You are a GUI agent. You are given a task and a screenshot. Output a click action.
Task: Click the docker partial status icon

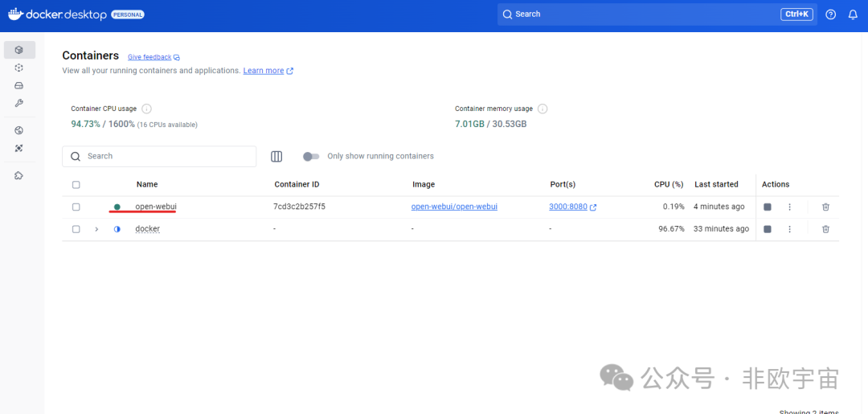coord(117,229)
